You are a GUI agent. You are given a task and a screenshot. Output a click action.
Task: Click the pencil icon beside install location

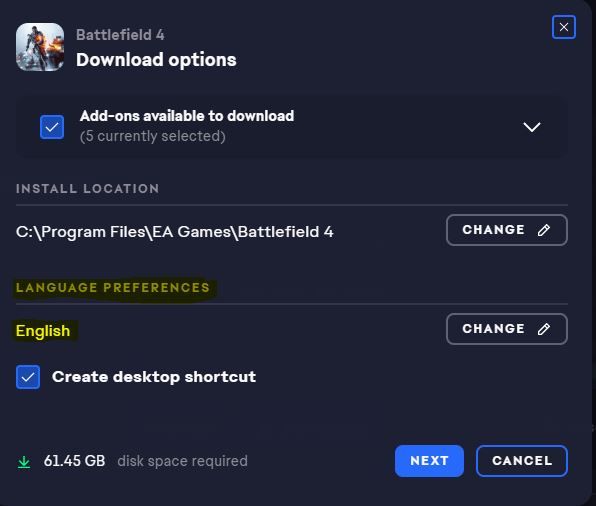click(544, 230)
